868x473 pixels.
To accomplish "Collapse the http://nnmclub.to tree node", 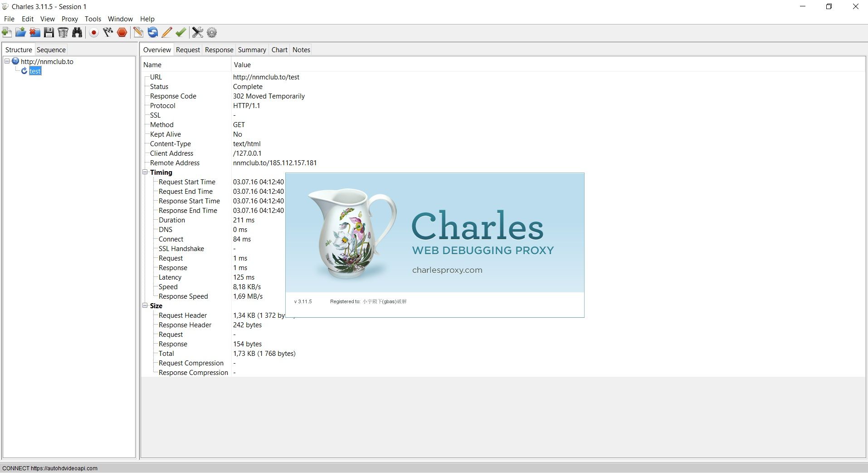I will 7,61.
